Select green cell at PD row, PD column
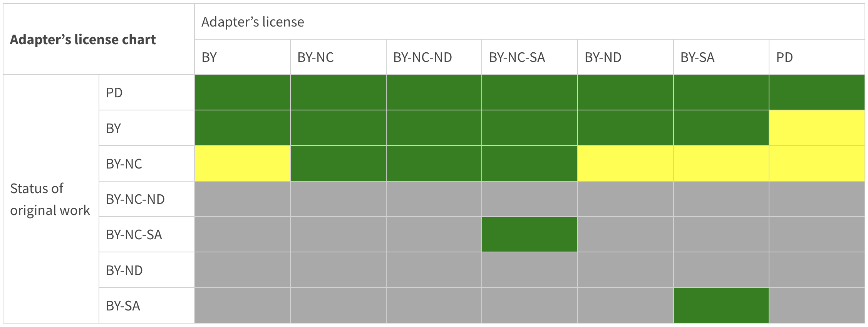Screen dimensions: 868x327 click(817, 93)
